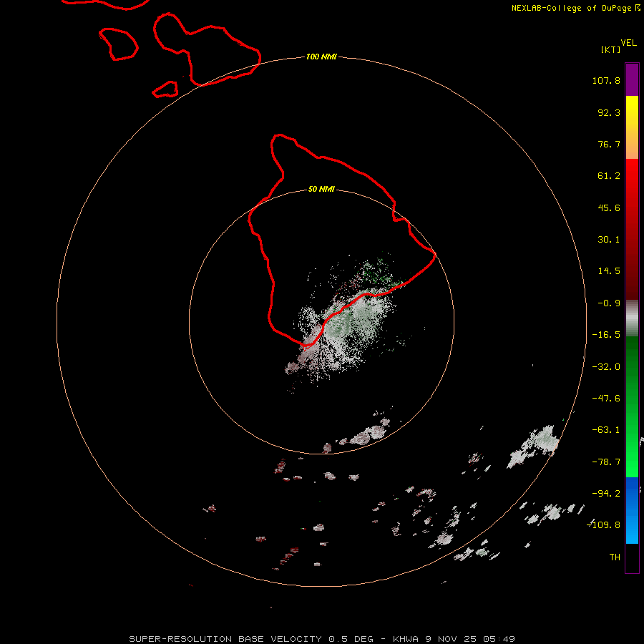Click the -78.7 legend value

(606, 462)
